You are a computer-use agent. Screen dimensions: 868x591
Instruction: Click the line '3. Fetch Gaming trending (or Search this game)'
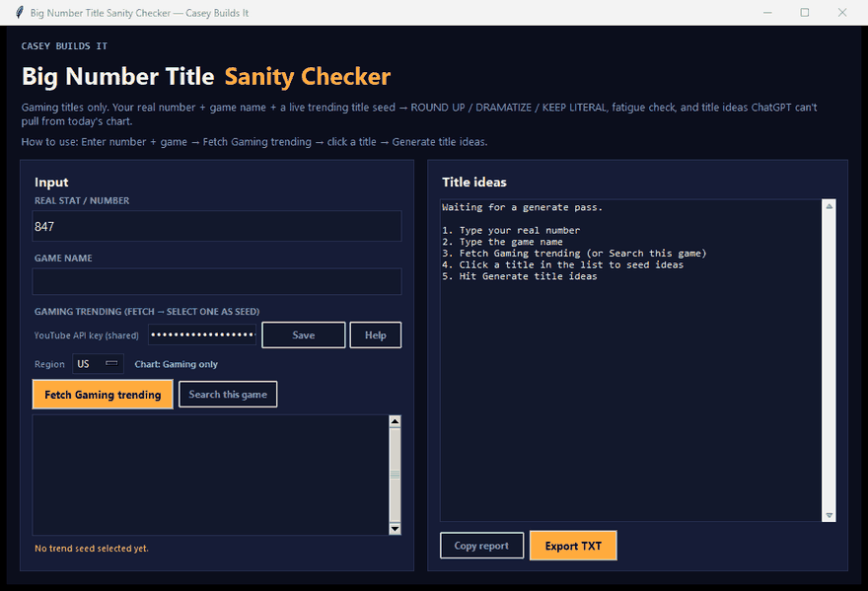574,254
